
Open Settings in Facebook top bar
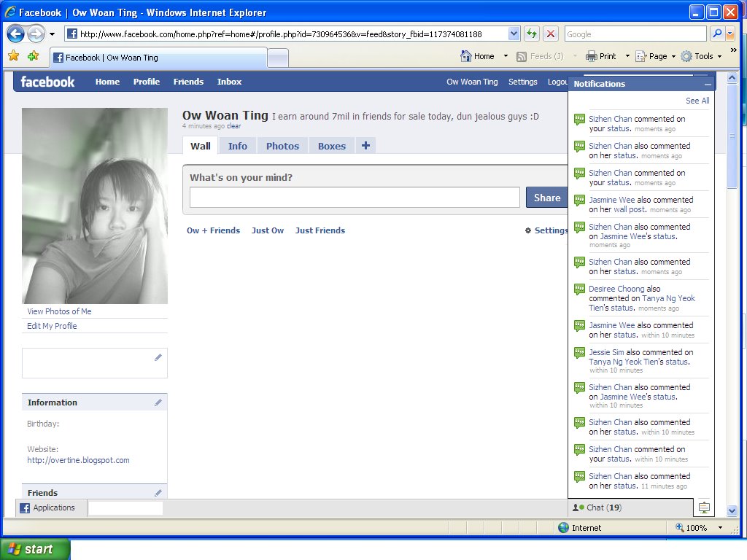tap(522, 82)
